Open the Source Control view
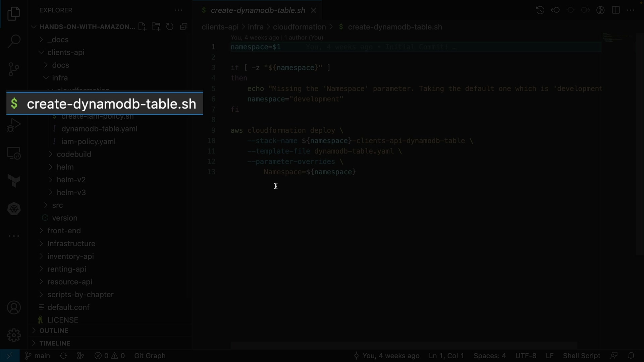Screen dimensions: 644x362 click(x=14, y=69)
